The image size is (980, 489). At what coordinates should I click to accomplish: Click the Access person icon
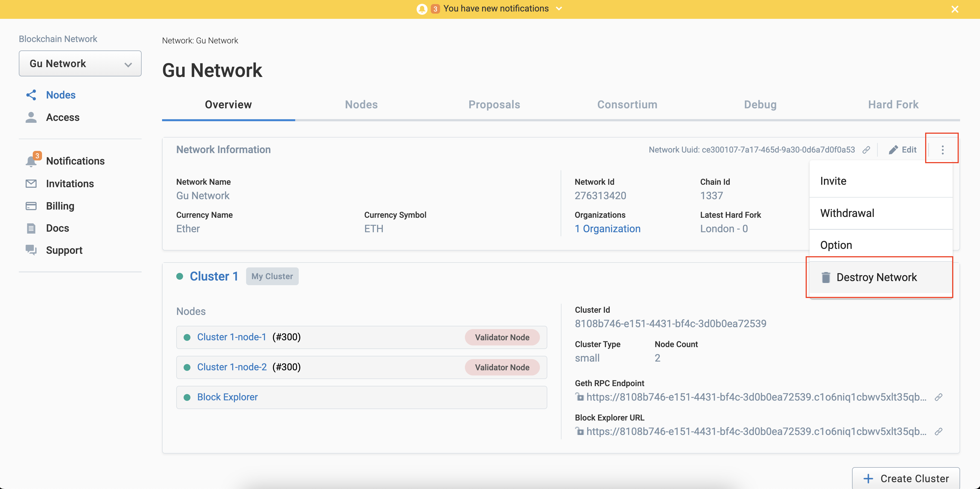[x=31, y=117]
